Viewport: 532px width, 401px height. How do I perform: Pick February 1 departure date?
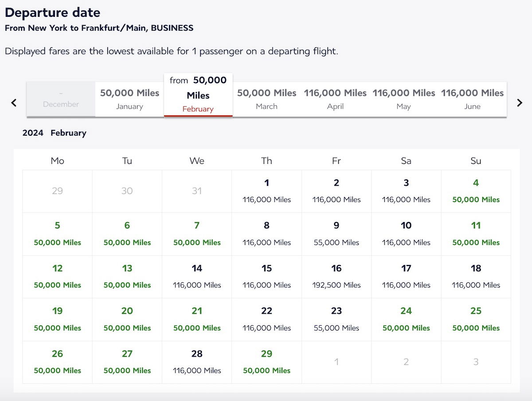point(266,191)
